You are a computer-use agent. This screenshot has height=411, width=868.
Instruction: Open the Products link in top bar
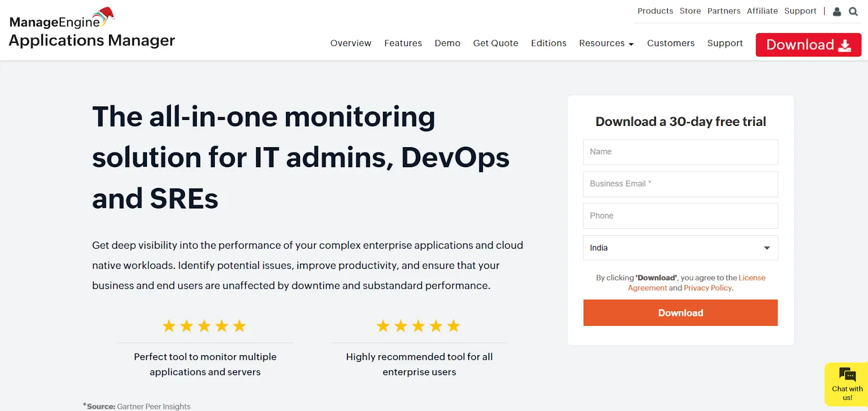(655, 11)
